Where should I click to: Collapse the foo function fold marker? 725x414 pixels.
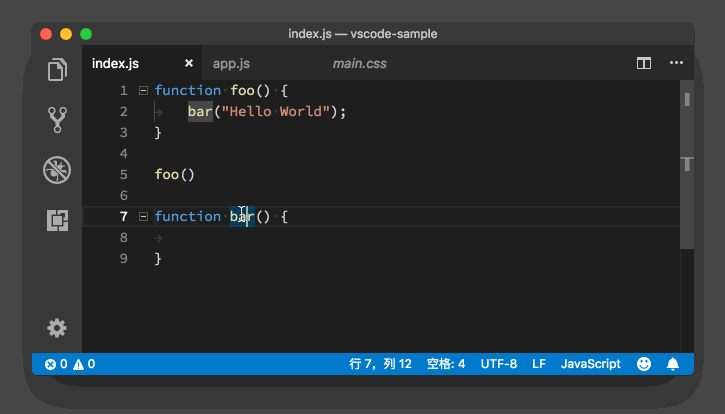coord(144,90)
